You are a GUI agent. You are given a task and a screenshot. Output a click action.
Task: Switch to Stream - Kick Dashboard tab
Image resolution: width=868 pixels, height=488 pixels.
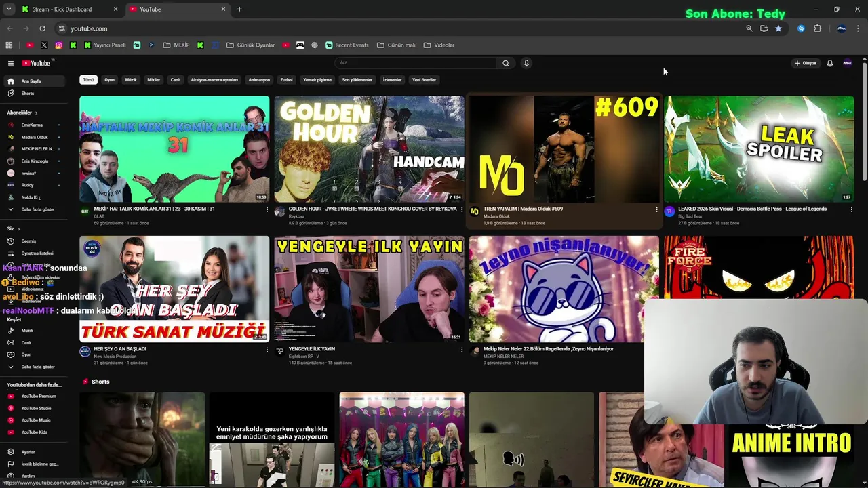69,9
